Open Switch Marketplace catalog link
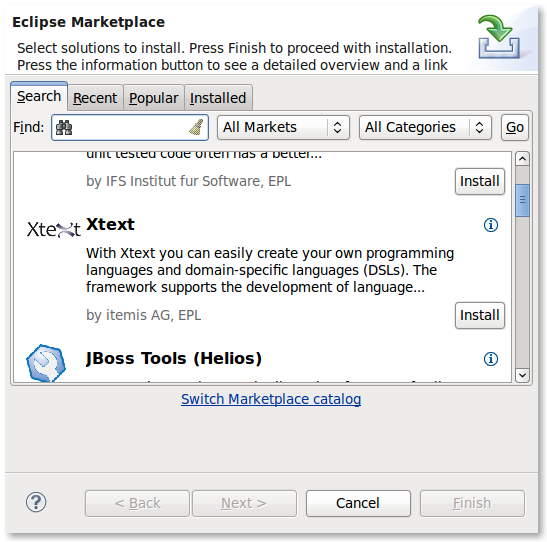The width and height of the screenshot is (547, 542). [271, 399]
